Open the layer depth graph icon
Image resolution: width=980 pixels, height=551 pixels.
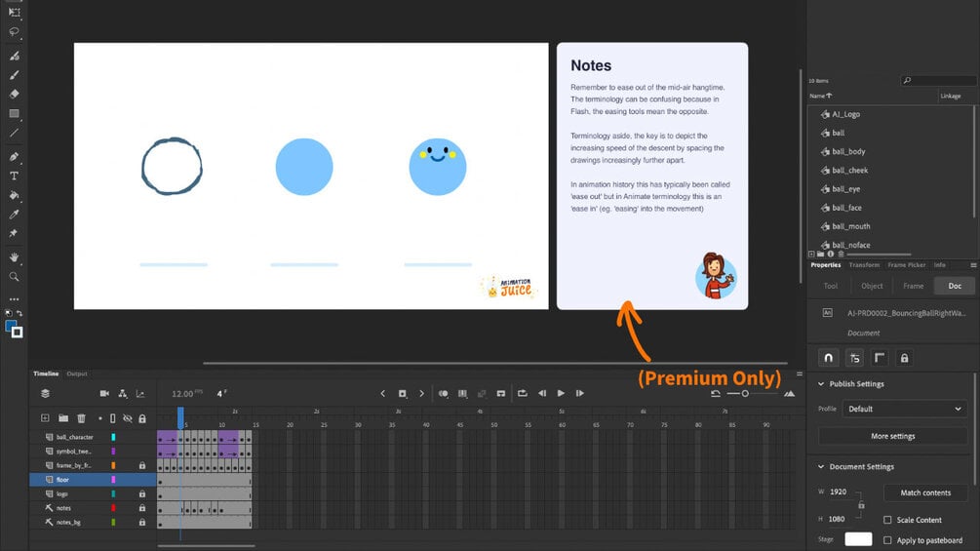coord(140,393)
